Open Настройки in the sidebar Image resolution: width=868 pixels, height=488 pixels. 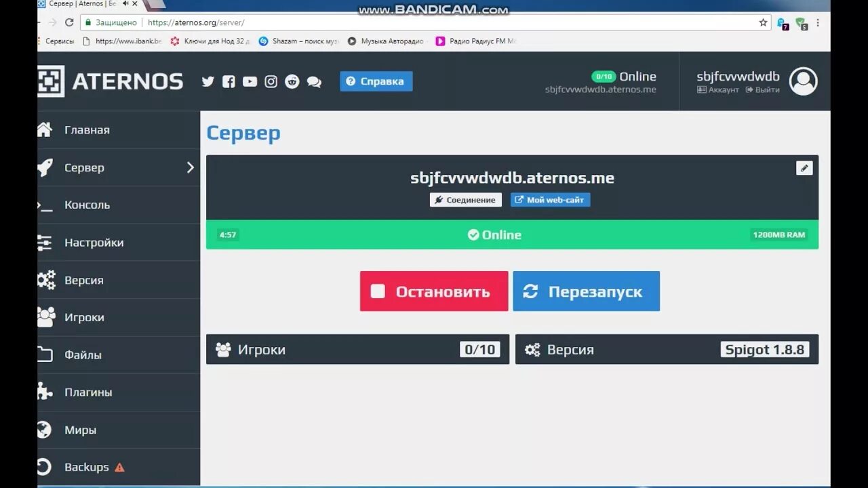coord(119,243)
